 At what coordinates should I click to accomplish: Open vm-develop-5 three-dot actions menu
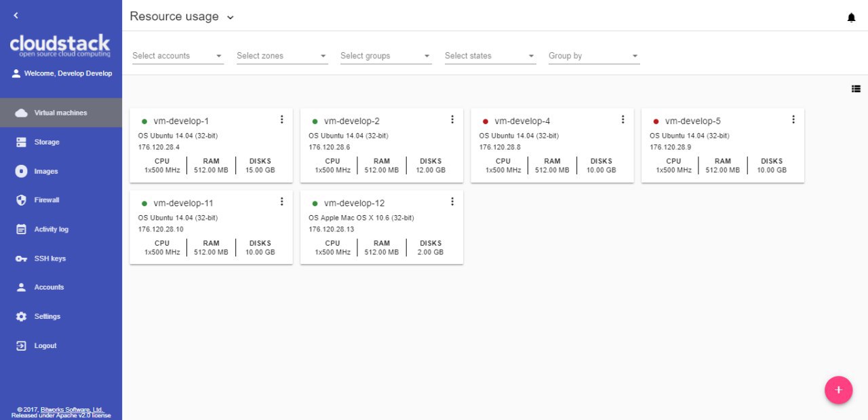pyautogui.click(x=793, y=119)
